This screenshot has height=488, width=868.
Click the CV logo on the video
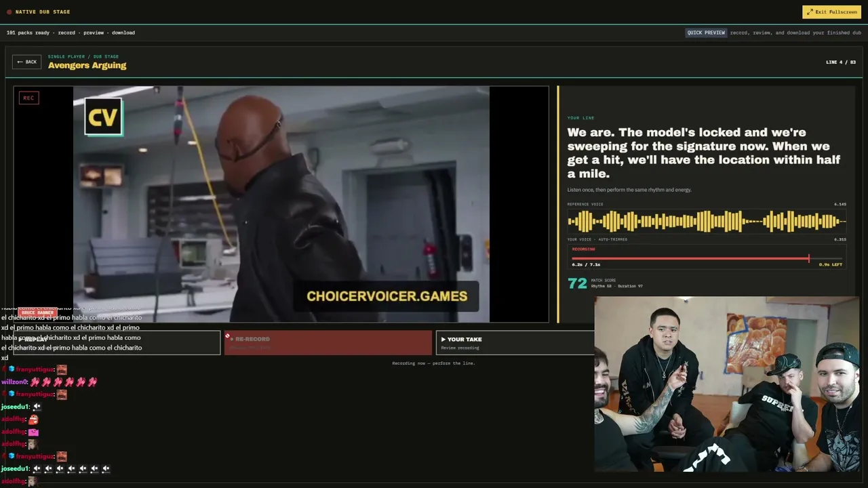(x=104, y=117)
